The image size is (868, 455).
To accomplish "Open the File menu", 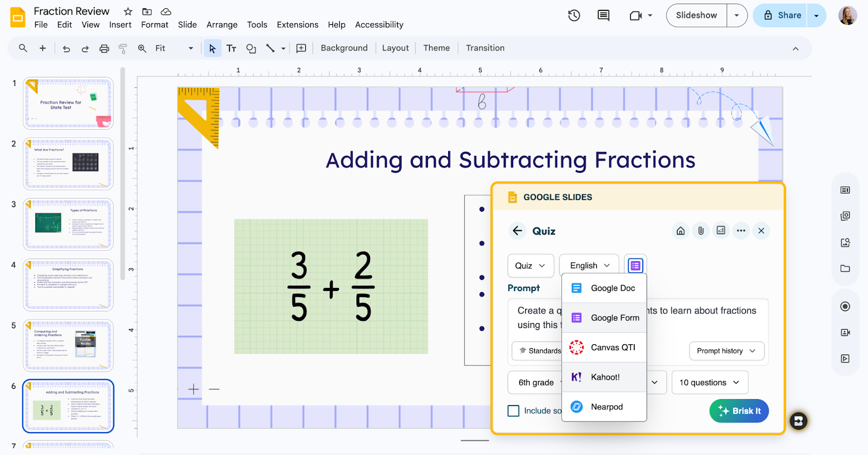I will (41, 24).
